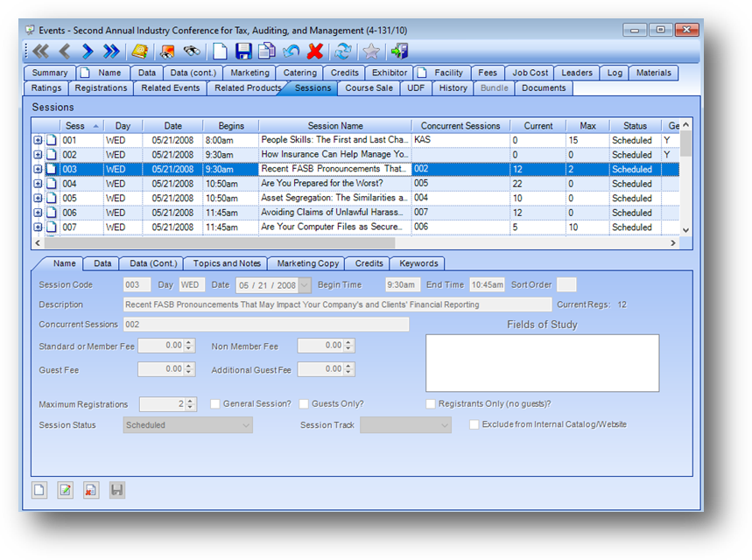Click document icon in session 001 row
Image resolution: width=752 pixels, height=560 pixels.
click(52, 140)
